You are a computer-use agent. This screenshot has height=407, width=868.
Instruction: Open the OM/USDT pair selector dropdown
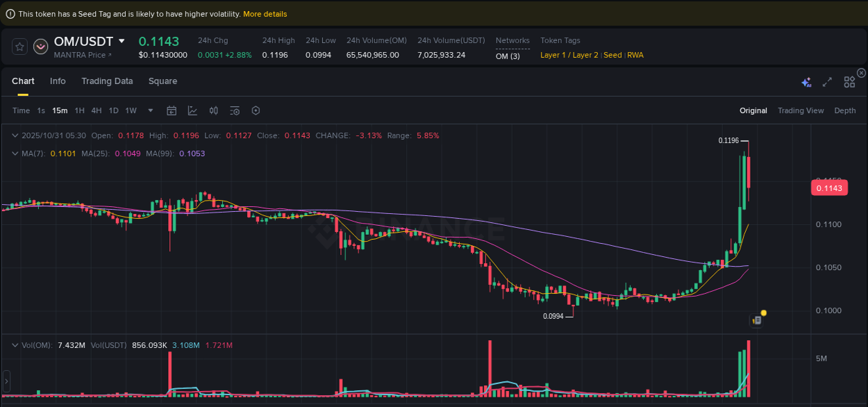tap(121, 41)
